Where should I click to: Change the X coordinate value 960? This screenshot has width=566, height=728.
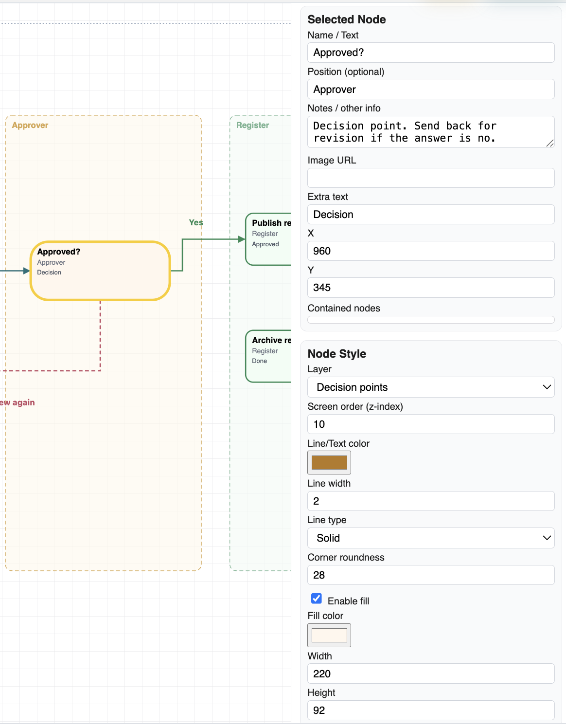click(431, 251)
